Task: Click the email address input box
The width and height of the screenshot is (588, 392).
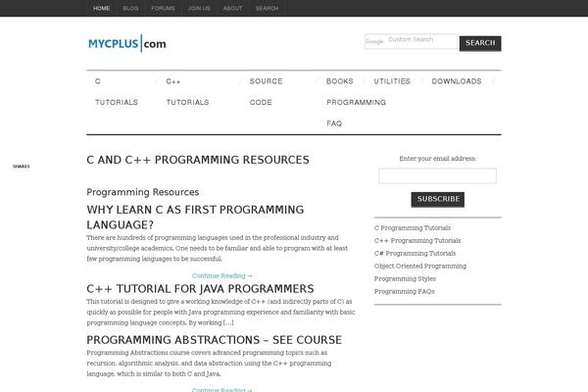Action: click(x=438, y=176)
